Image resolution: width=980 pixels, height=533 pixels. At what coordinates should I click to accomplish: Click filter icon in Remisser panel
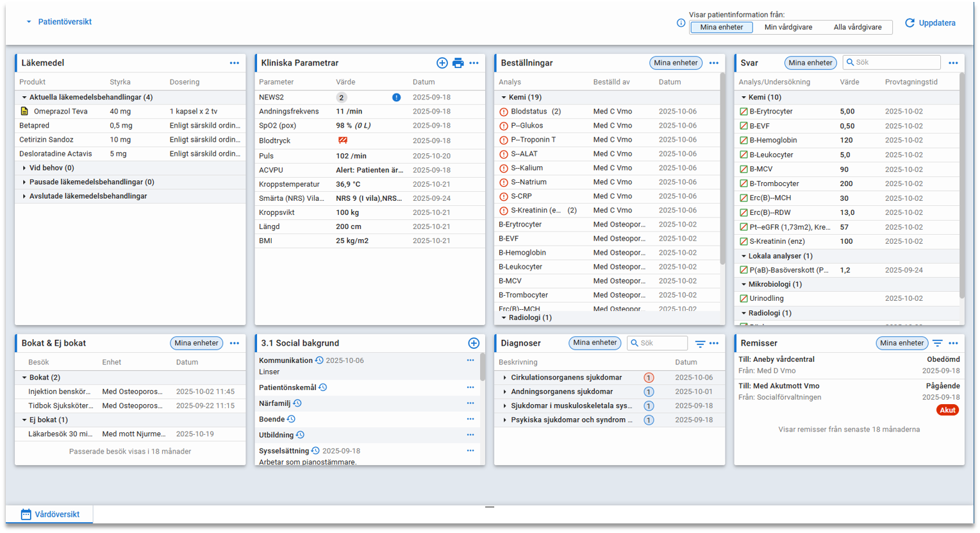(937, 343)
